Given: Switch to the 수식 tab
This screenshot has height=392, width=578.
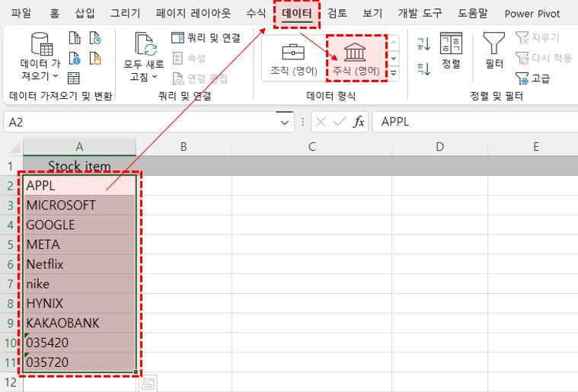Looking at the screenshot, I should (x=256, y=14).
